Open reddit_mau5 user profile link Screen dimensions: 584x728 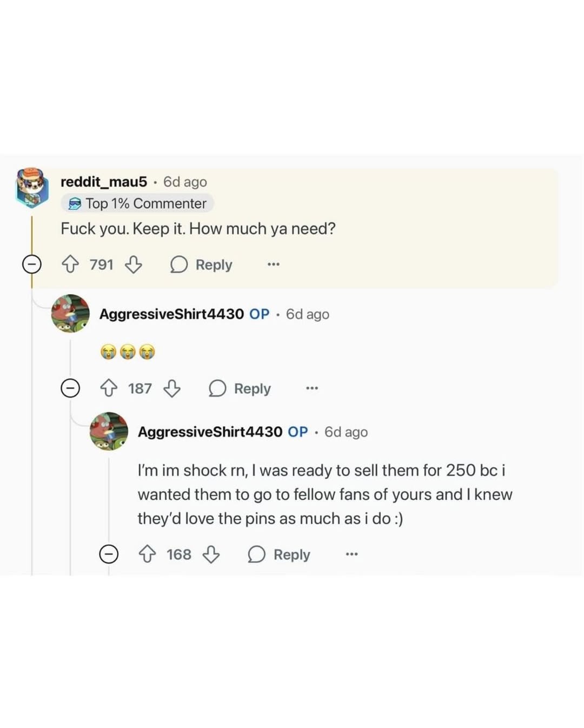click(104, 182)
